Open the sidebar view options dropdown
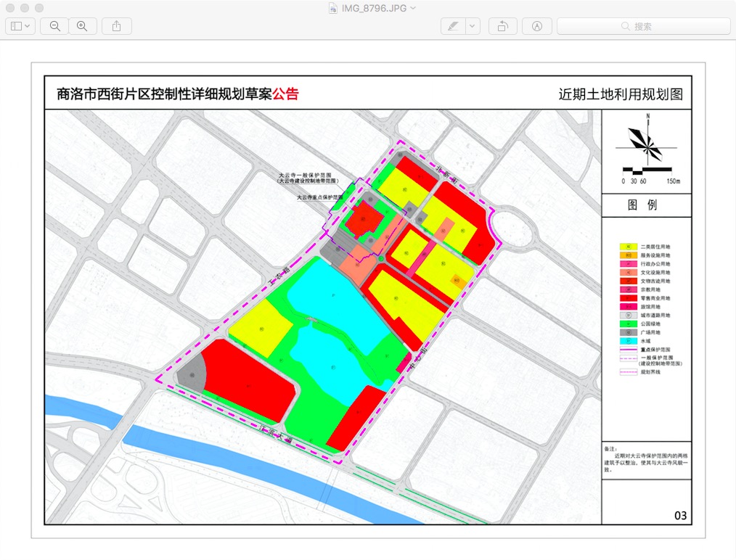Screen dimensions: 736x560 coord(20,26)
